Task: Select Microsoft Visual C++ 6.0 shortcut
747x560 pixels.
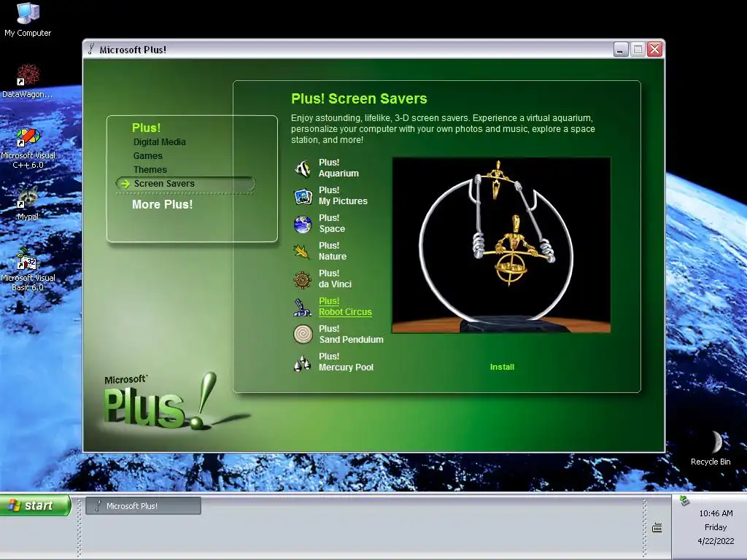Action: [28, 149]
